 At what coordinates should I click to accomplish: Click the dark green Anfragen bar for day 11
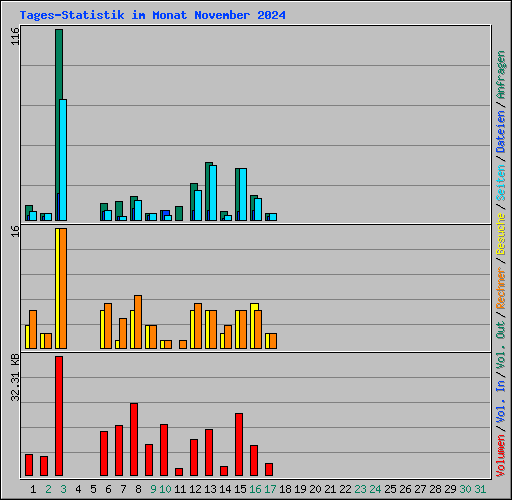(179, 213)
